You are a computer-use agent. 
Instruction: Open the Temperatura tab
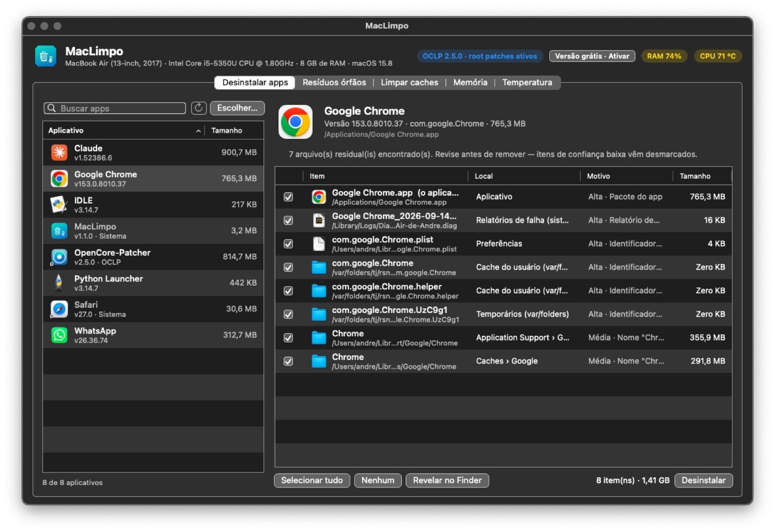pos(528,83)
